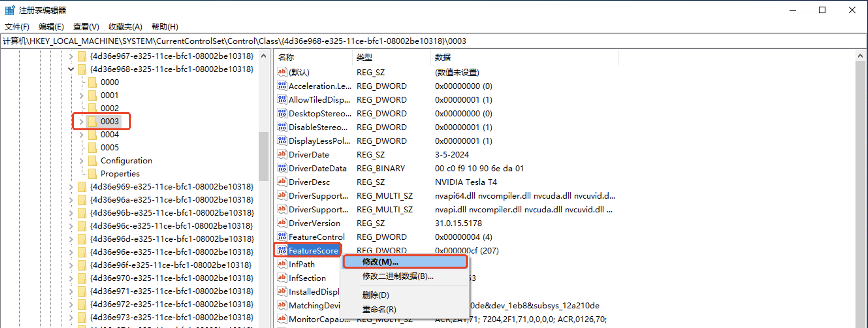Screen dimensions: 868x328
Task: Click the DWORD icon beside DisableStereo...
Action: coord(282,127)
